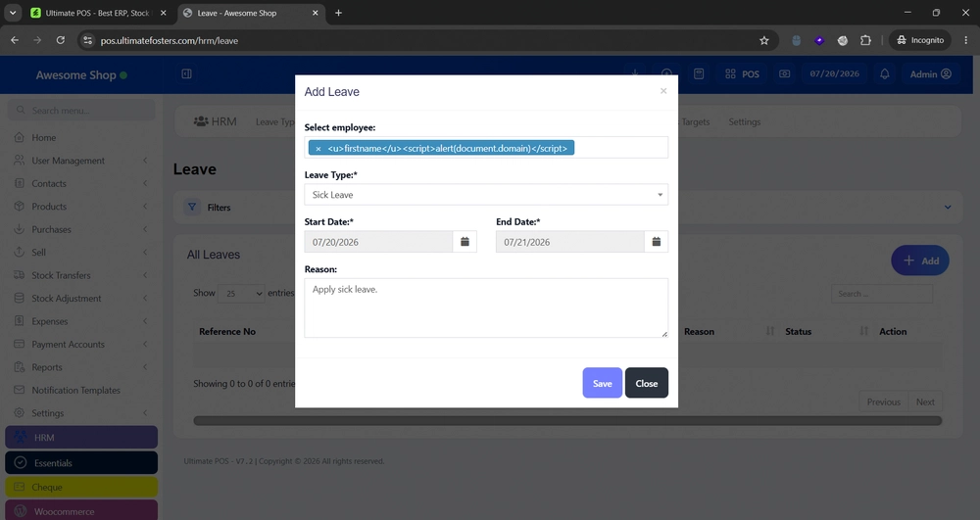This screenshot has width=980, height=520.
Task: Click the dark Close button
Action: (x=646, y=383)
